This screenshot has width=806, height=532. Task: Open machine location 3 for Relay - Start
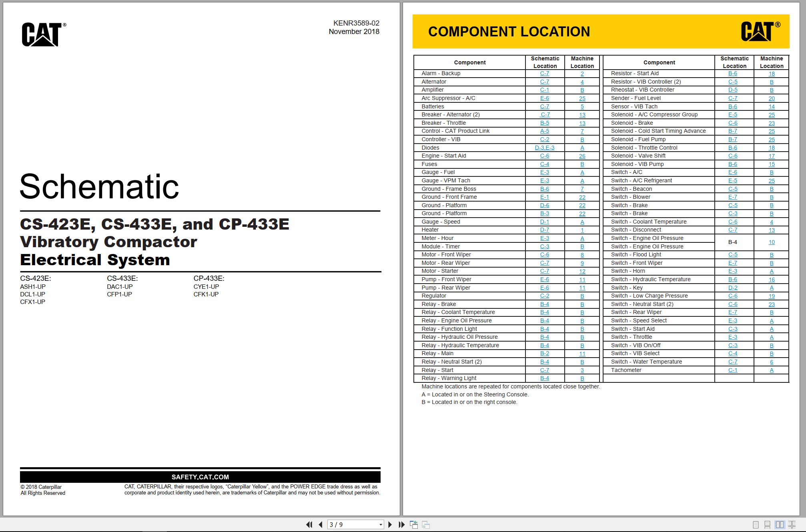pos(582,370)
